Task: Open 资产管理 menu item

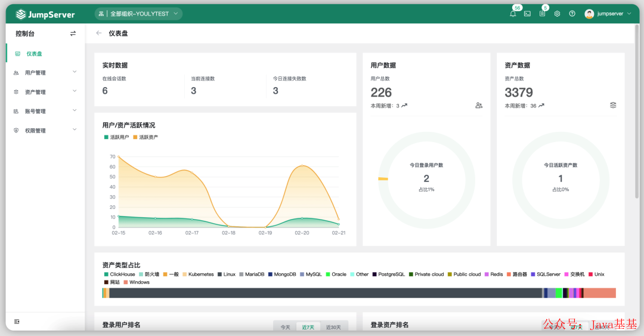Action: 45,92
